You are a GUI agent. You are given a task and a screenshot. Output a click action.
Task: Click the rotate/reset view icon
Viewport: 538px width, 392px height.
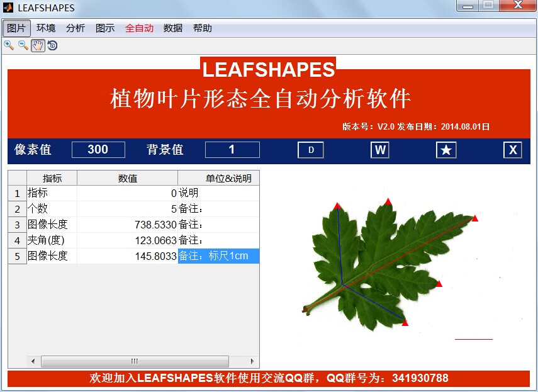[52, 45]
